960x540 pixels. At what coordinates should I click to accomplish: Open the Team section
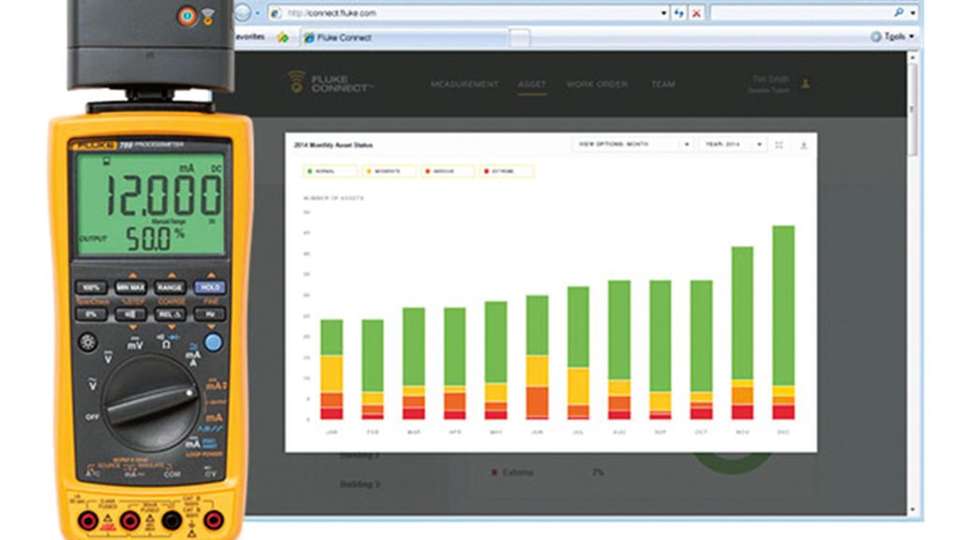click(662, 84)
